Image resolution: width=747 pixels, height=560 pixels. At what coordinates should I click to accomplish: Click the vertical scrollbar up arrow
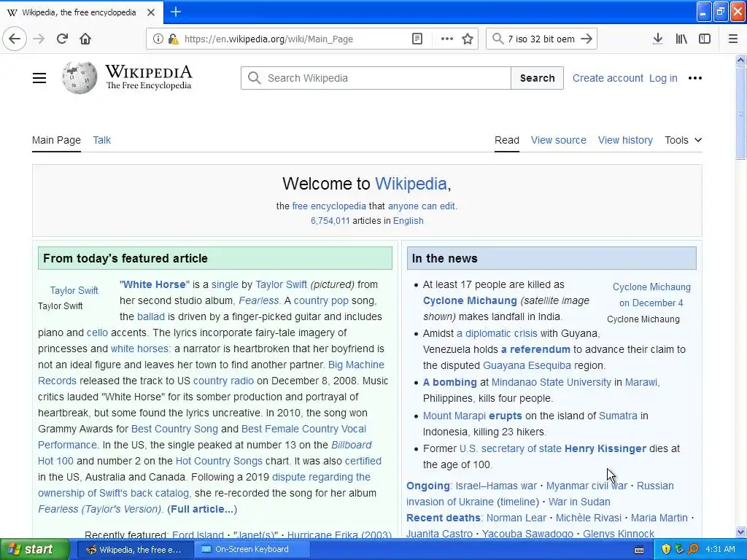(740, 60)
